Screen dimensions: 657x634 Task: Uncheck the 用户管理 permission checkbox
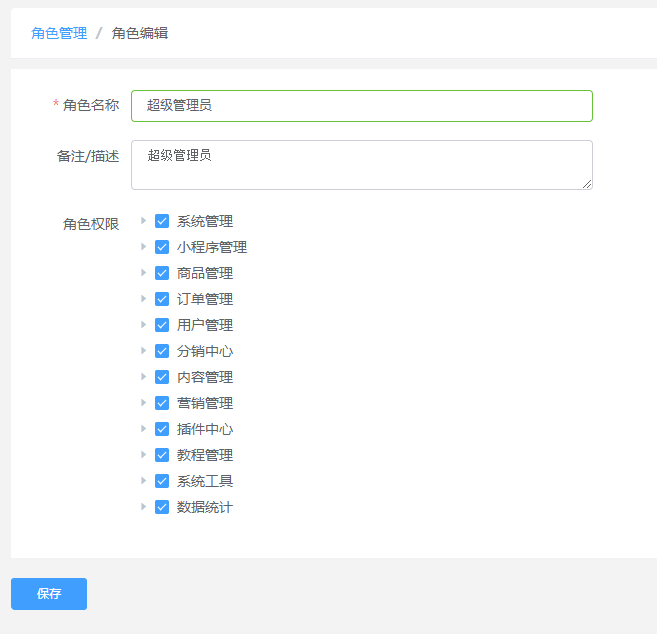pos(162,325)
